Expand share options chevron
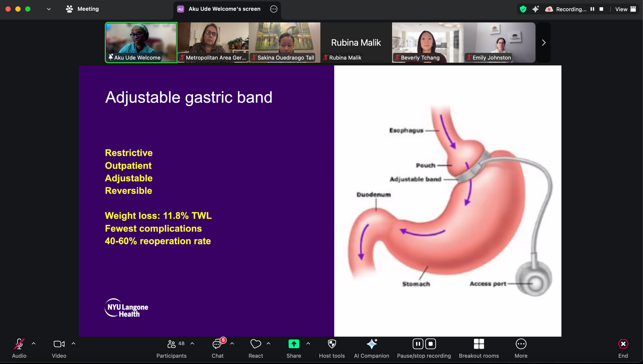643x364 pixels. coord(308,344)
